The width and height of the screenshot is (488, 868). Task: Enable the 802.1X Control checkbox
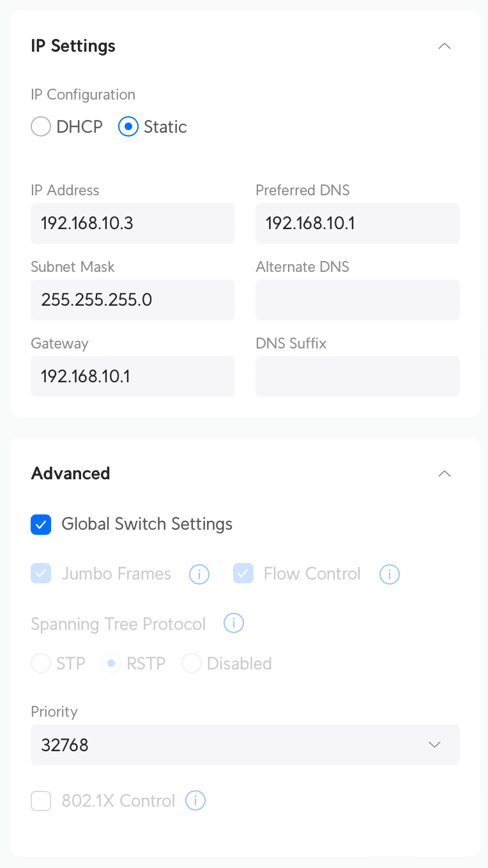coord(41,801)
